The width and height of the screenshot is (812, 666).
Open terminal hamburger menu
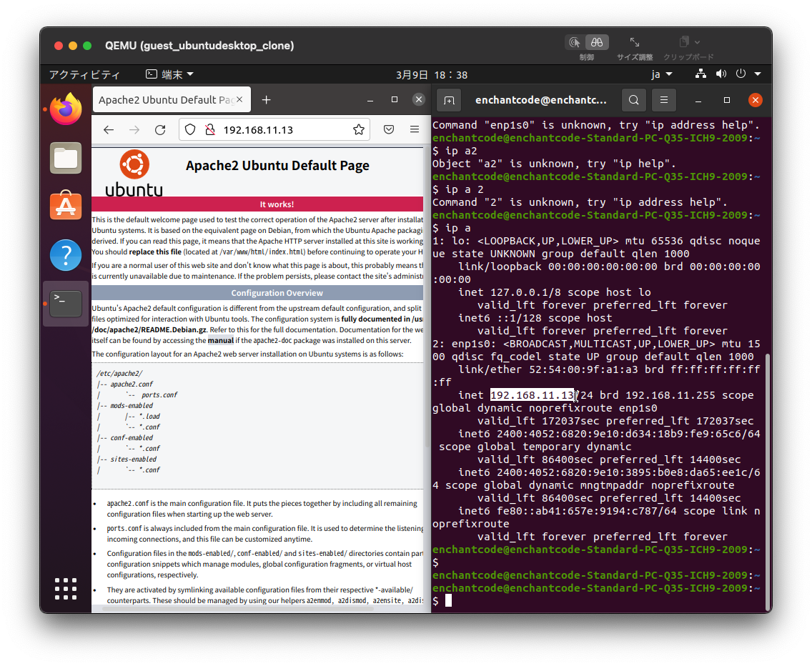pos(664,101)
